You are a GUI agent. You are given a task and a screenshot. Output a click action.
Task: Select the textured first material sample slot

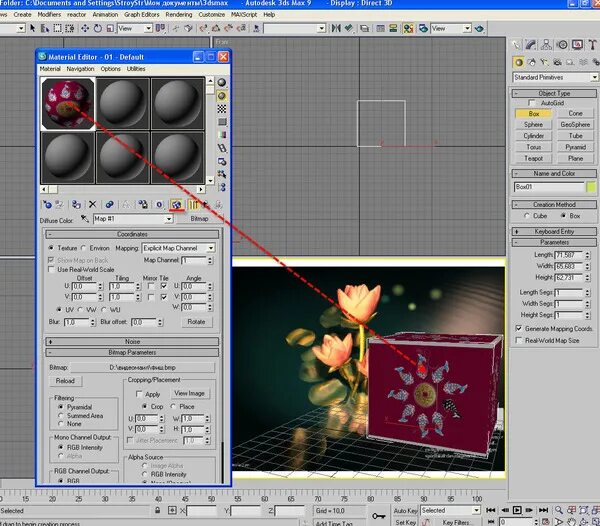tap(68, 104)
